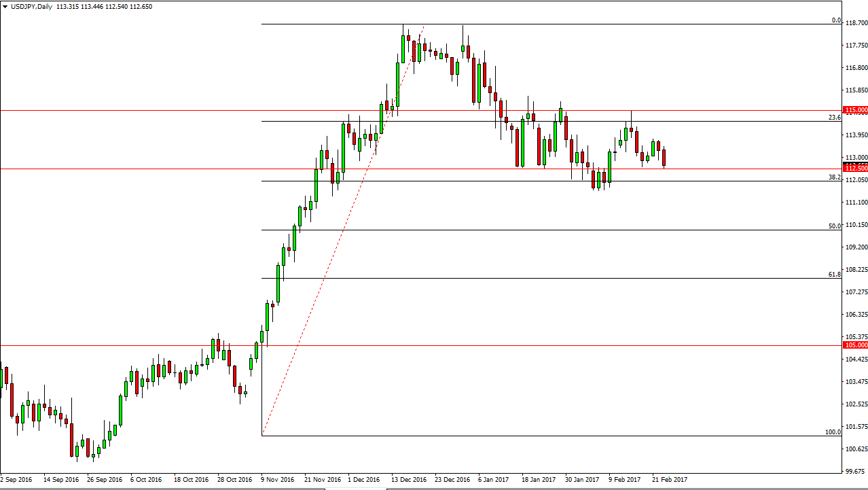Click the 104.425 price axis label
This screenshot has height=490, width=868.
click(857, 360)
